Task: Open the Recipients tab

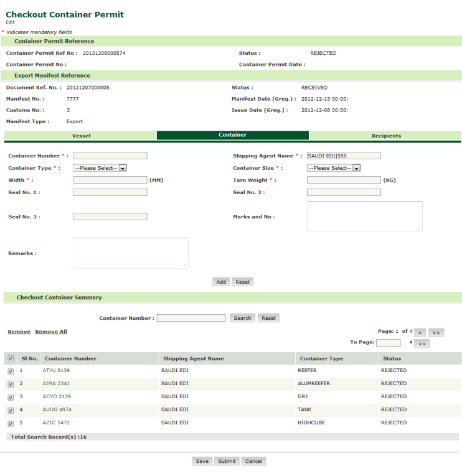Action: coord(386,136)
